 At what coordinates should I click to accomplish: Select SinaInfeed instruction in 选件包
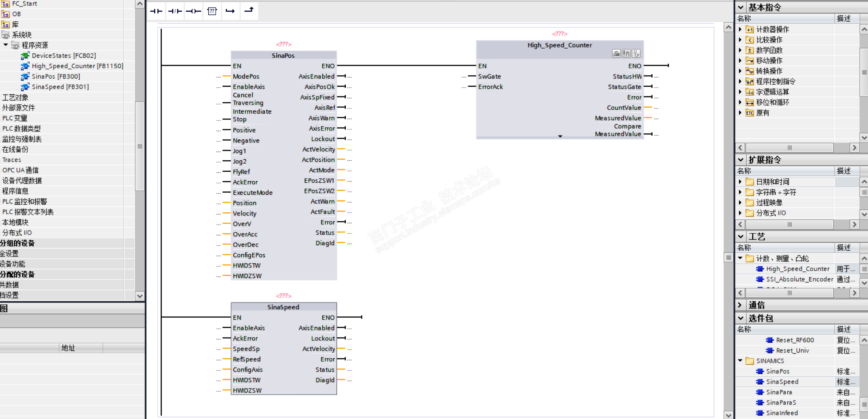(781, 413)
